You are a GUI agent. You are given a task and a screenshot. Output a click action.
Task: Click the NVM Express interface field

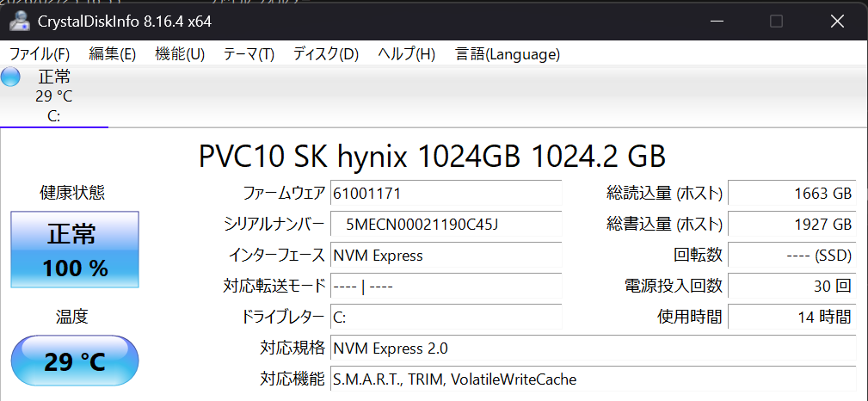click(446, 256)
